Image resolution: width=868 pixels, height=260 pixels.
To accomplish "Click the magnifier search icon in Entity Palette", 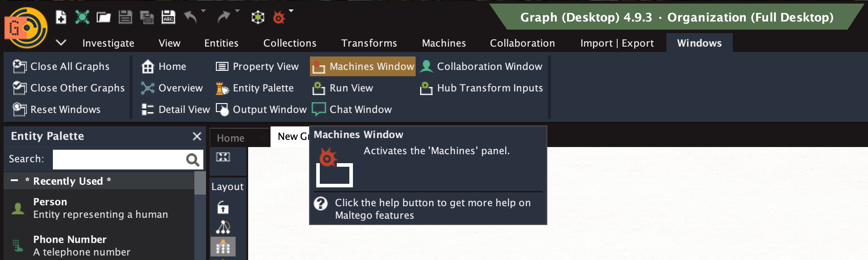I will pos(193,160).
